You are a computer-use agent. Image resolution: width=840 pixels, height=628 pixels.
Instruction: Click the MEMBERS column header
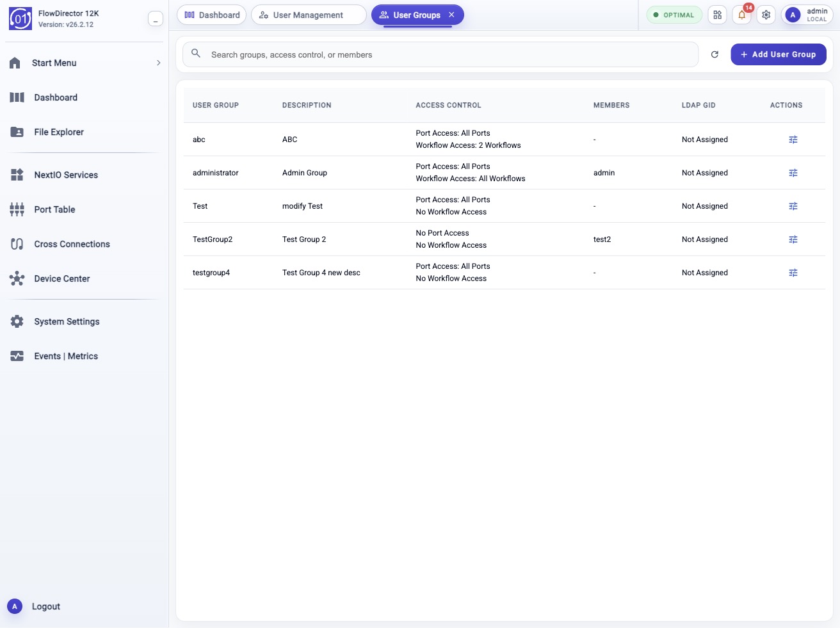coord(611,105)
